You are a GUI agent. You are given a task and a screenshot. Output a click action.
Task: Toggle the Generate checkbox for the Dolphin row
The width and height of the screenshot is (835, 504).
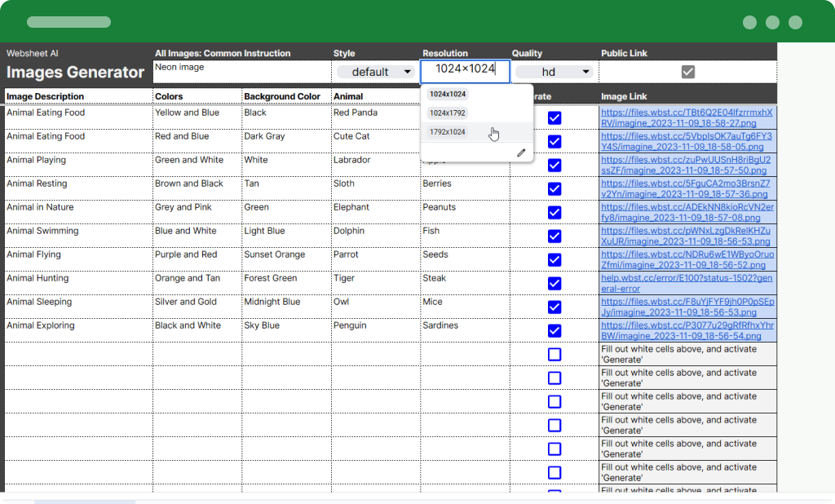(x=554, y=236)
